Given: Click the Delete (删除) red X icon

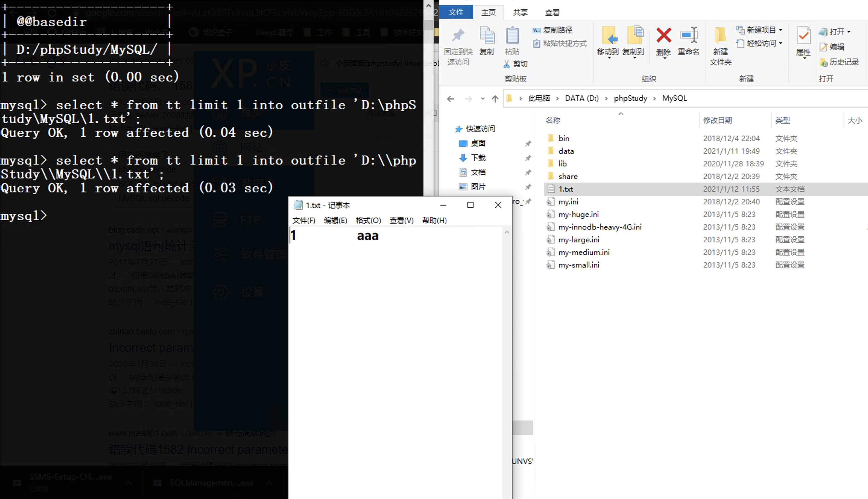Looking at the screenshot, I should [x=663, y=36].
